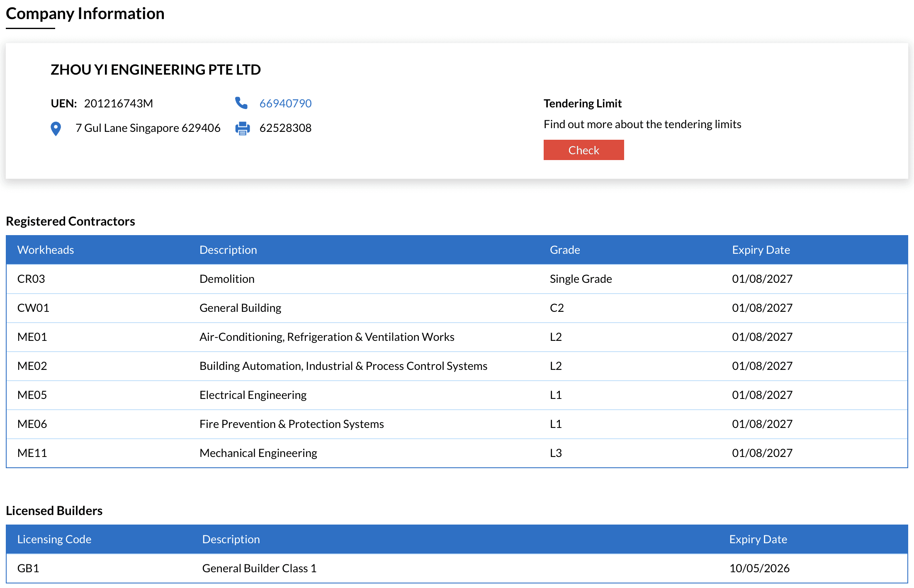Click the red Check button
Image resolution: width=914 pixels, height=588 pixels.
coord(583,150)
